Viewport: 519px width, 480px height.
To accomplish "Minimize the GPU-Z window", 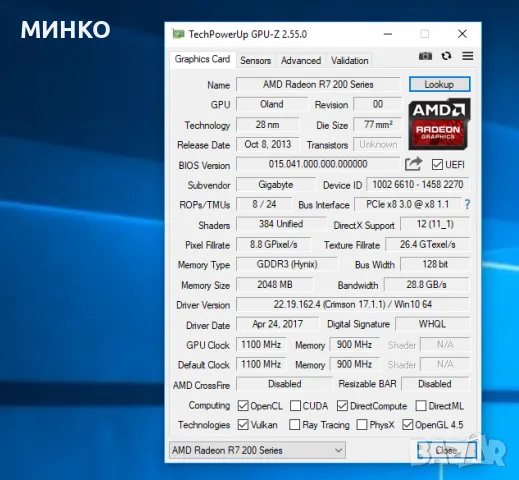I will click(388, 34).
